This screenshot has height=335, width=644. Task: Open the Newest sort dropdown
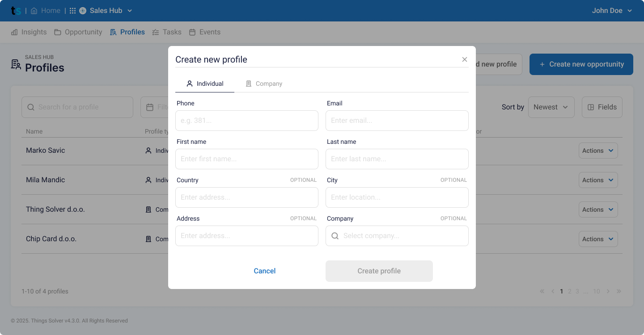(x=551, y=107)
